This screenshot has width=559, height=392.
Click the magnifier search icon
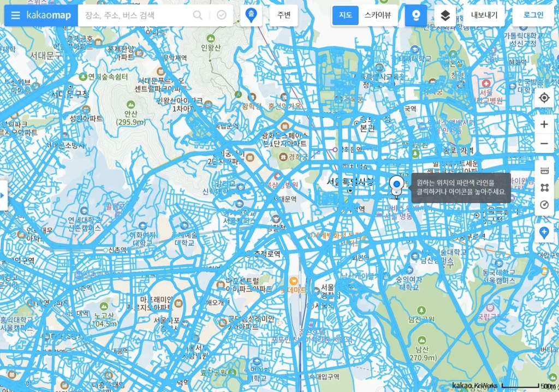click(x=198, y=15)
